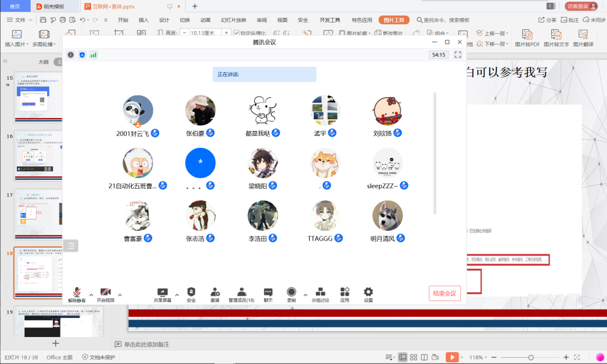
Task: Open the 审阅 ribbon tab
Action: [x=262, y=20]
